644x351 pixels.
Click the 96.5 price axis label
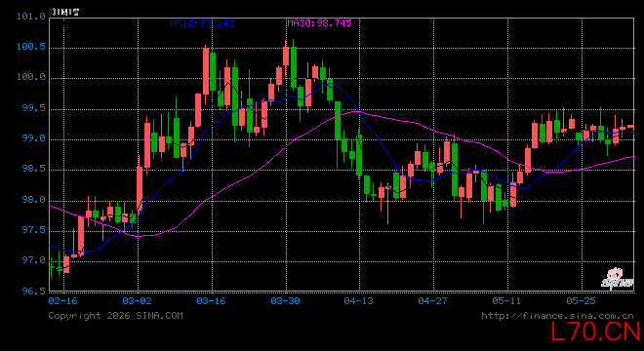pyautogui.click(x=34, y=292)
